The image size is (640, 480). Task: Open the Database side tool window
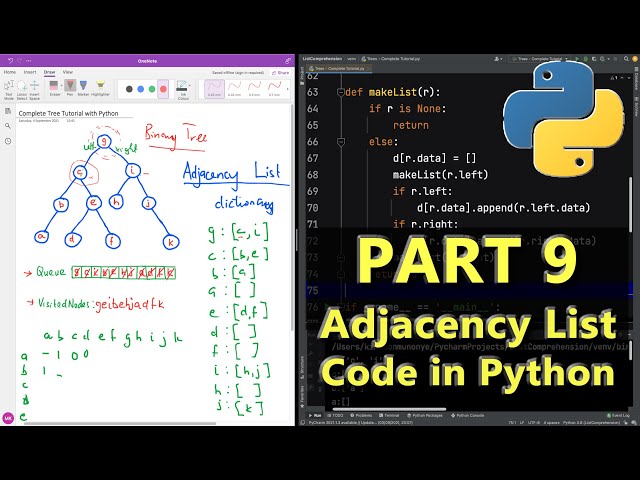pyautogui.click(x=636, y=80)
